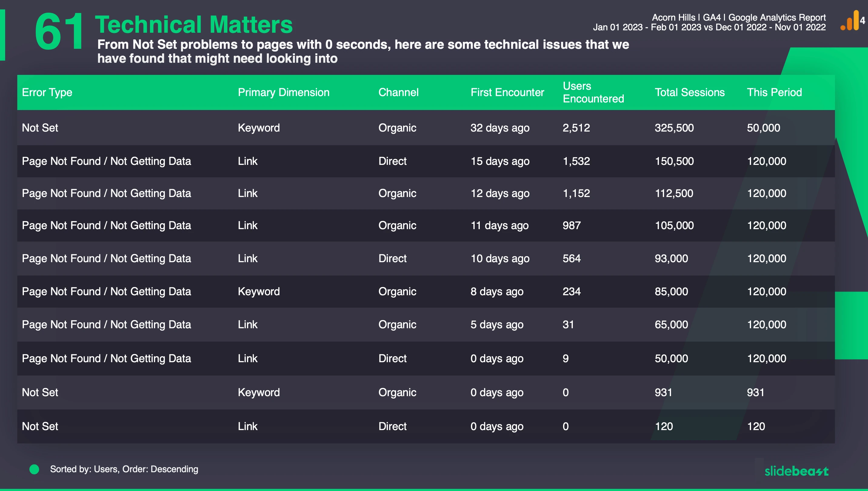
Task: Click the green legend dot beside Sorted by
Action: pyautogui.click(x=34, y=469)
